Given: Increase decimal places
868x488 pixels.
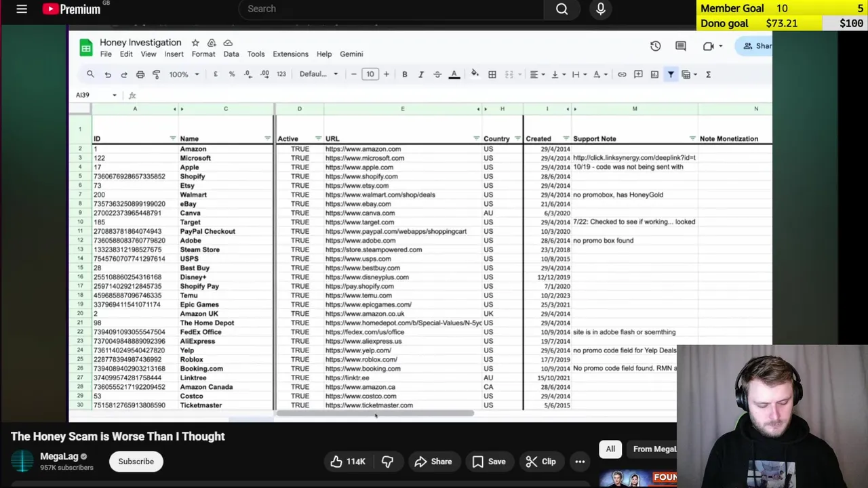Looking at the screenshot, I should click(x=264, y=74).
